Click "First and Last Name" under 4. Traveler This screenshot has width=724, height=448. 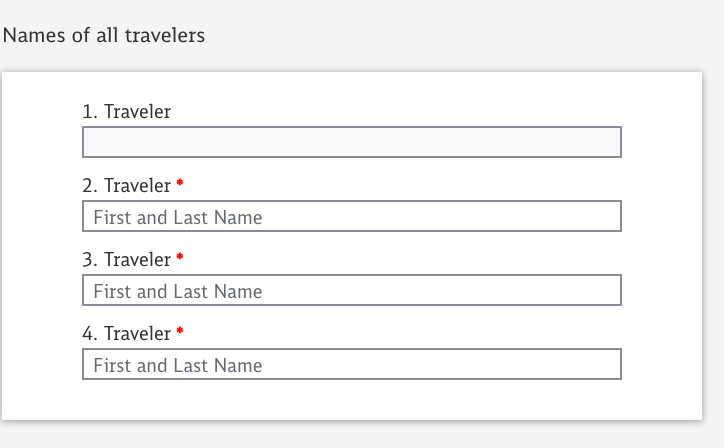pyautogui.click(x=178, y=365)
